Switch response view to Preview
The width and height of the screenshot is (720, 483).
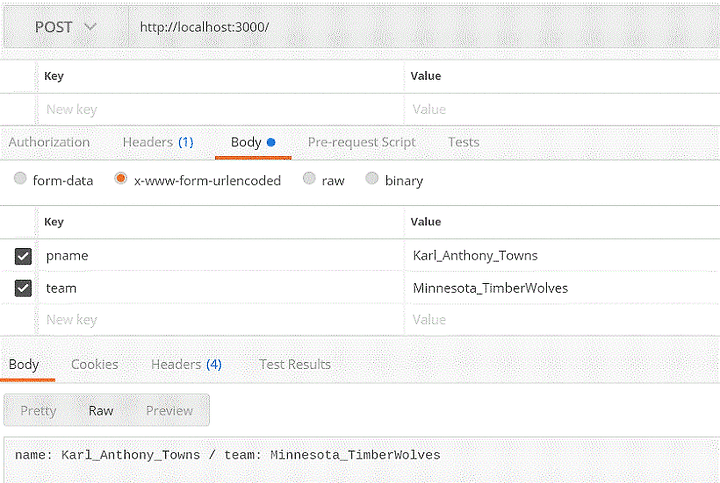click(x=169, y=411)
